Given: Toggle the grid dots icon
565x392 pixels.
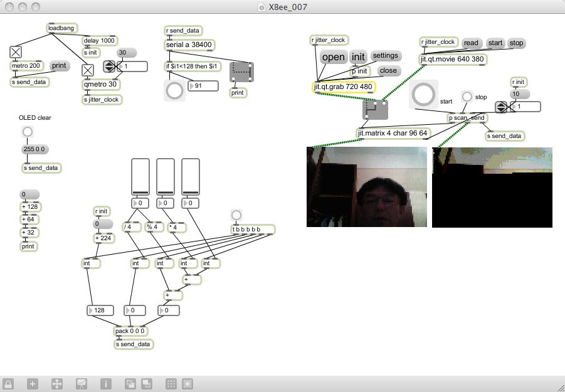Looking at the screenshot, I should pos(171,384).
